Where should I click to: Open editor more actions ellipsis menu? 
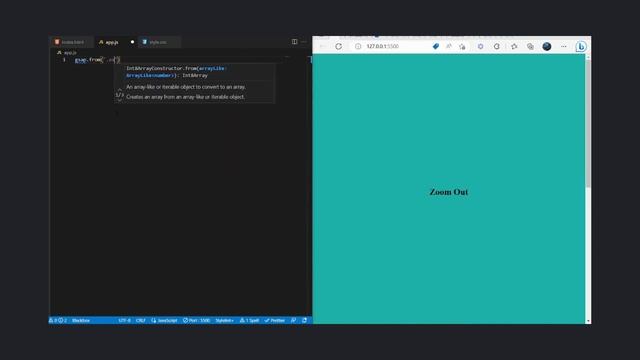[x=304, y=42]
